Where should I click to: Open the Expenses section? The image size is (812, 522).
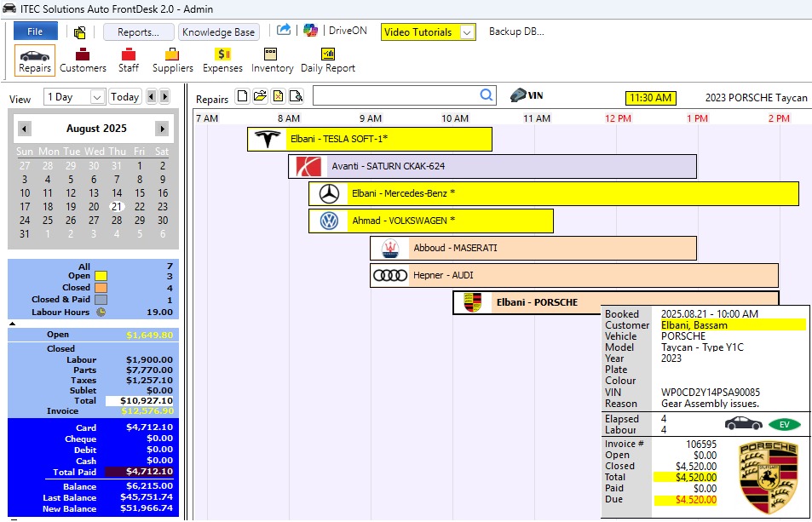tap(222, 60)
